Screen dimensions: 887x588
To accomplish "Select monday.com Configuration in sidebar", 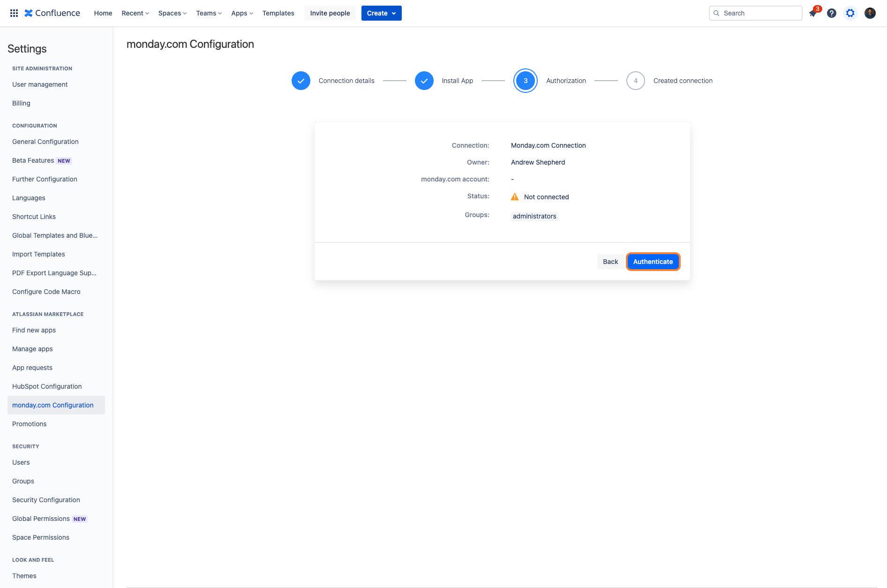I will coord(56,405).
